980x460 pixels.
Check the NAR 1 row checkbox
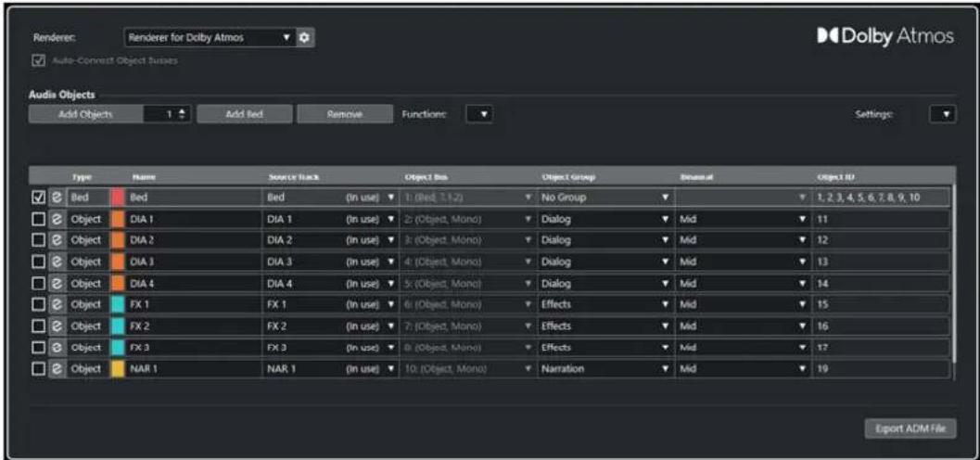pyautogui.click(x=39, y=369)
